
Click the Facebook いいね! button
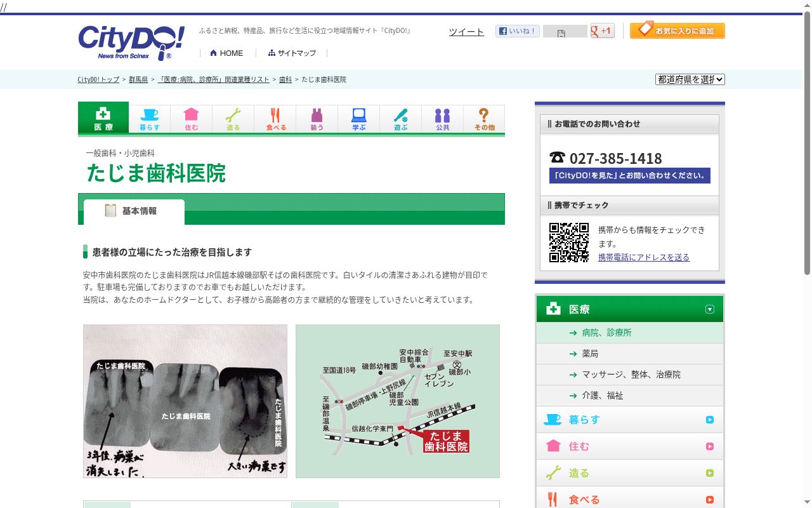point(518,31)
